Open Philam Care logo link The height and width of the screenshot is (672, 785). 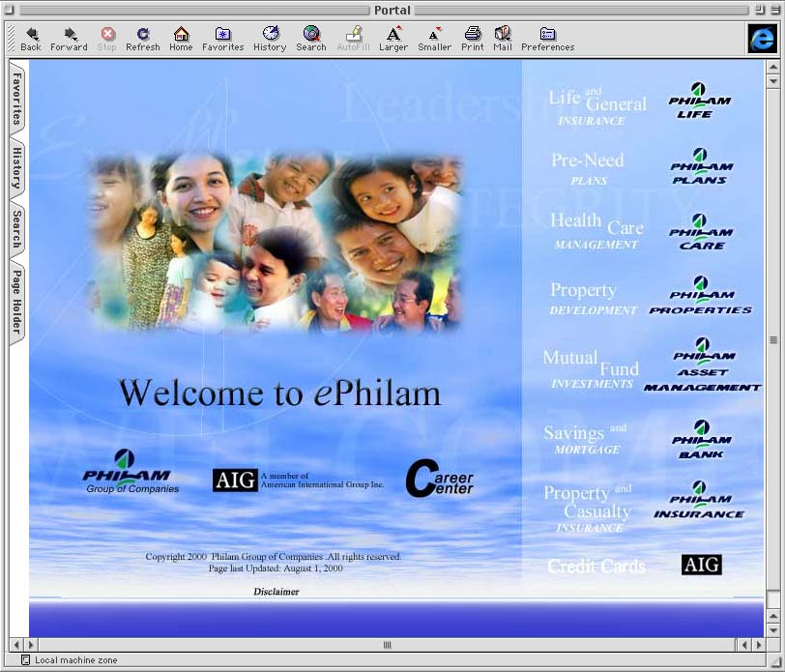[x=700, y=232]
